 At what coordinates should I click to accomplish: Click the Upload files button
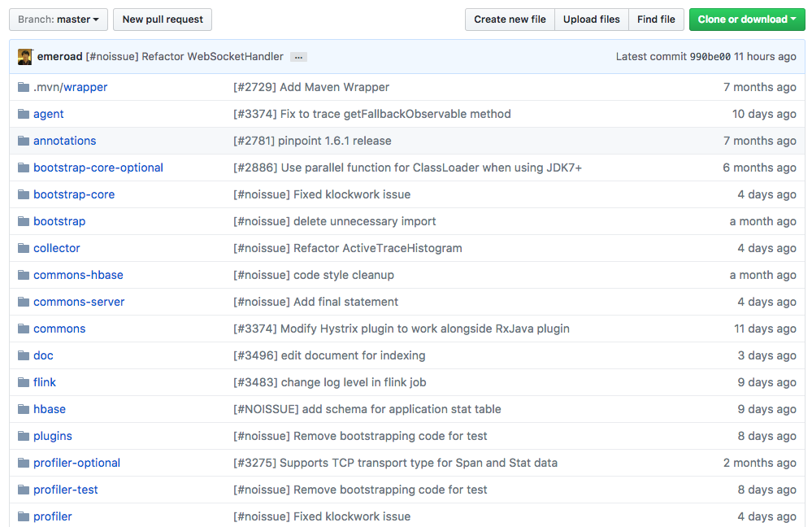pos(591,20)
